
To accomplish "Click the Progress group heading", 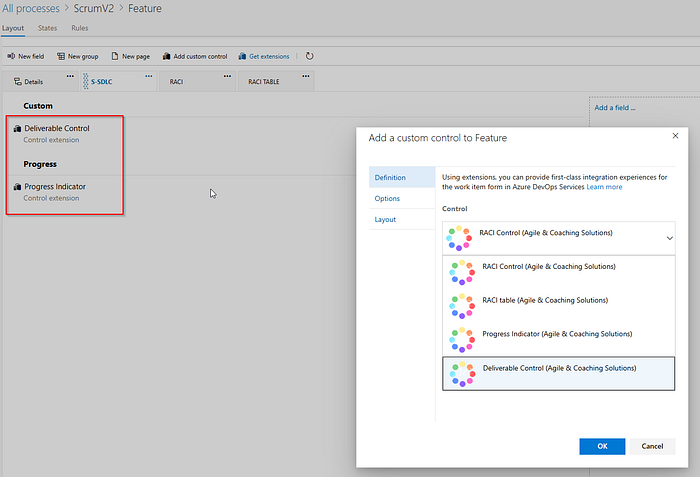I will point(40,164).
